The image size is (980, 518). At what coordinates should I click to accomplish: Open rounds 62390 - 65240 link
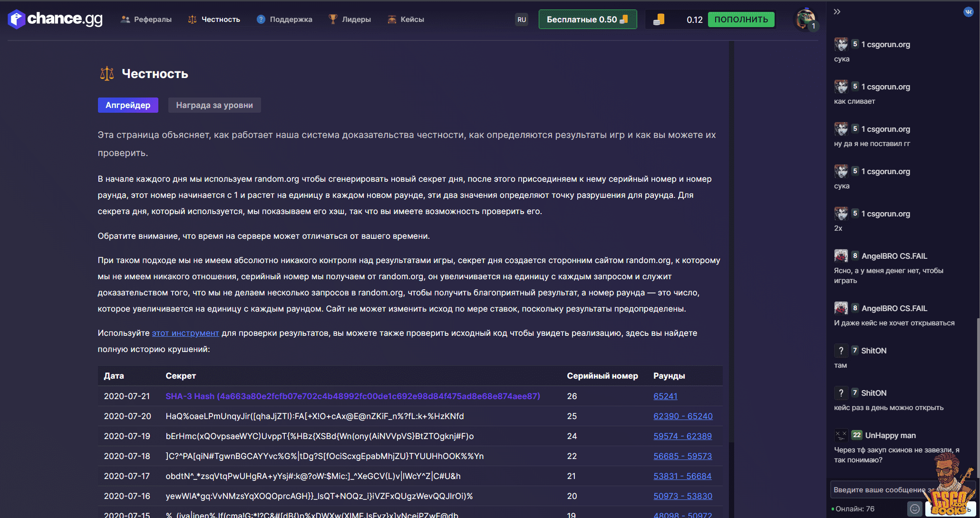point(683,416)
